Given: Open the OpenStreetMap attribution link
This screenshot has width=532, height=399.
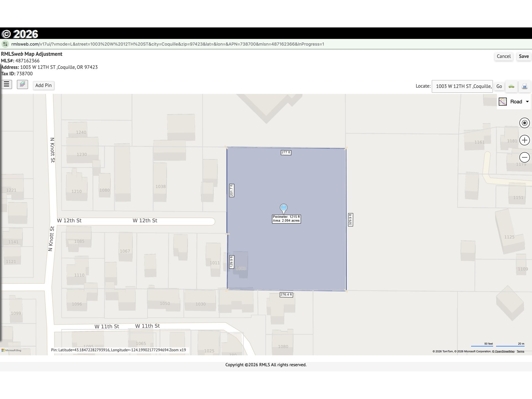Looking at the screenshot, I should pyautogui.click(x=503, y=351).
